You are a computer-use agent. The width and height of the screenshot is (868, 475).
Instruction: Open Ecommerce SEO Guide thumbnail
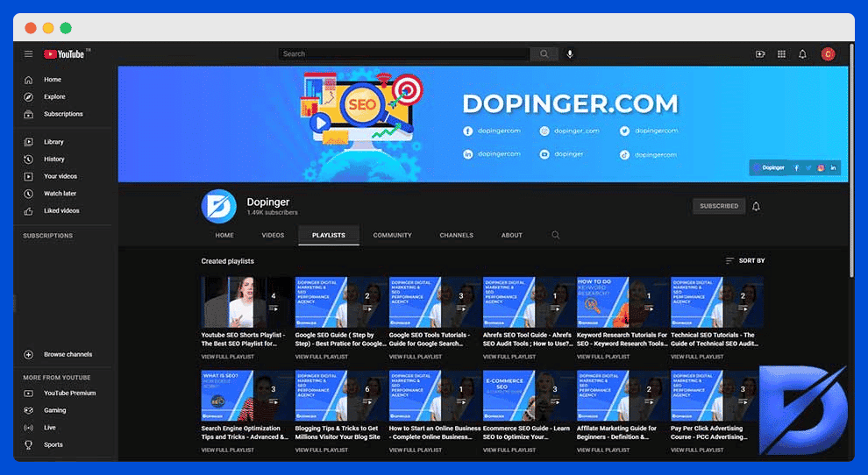[529, 396]
